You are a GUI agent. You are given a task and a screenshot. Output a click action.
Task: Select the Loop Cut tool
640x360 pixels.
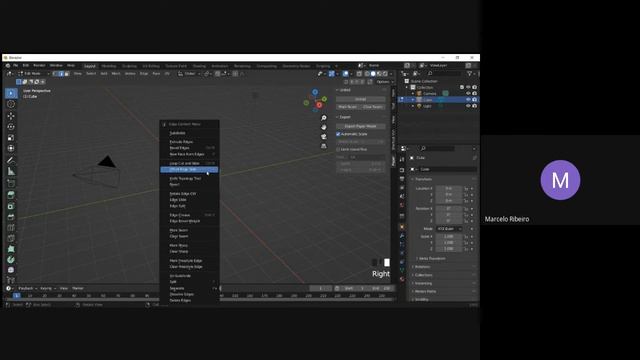click(11, 227)
